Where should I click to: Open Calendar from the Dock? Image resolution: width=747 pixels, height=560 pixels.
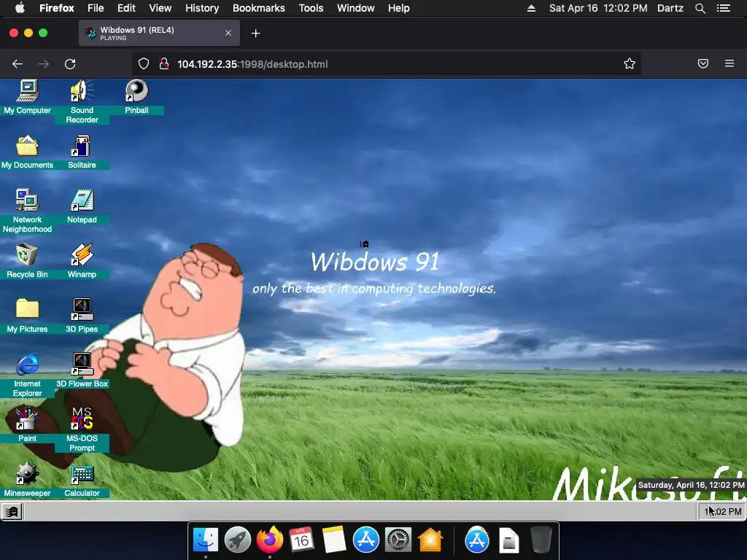pos(301,540)
